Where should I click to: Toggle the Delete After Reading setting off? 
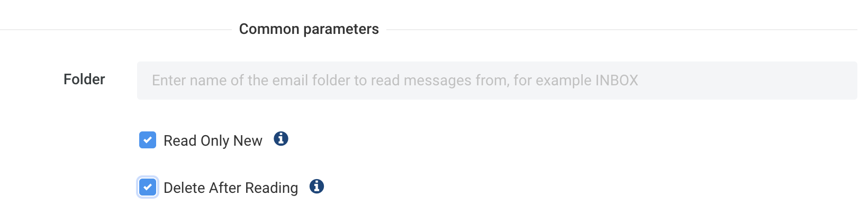pyautogui.click(x=148, y=187)
